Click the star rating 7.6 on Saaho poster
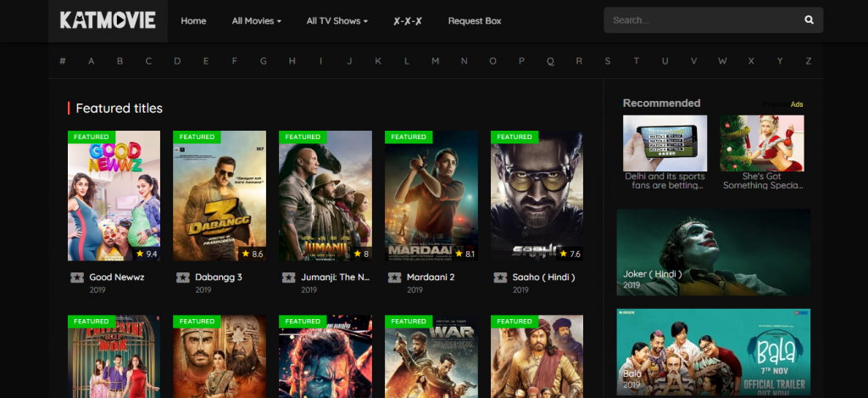868x398 pixels. (570, 254)
